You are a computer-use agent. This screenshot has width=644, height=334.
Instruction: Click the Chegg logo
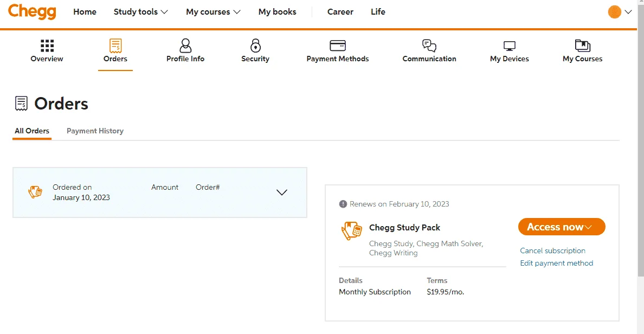[32, 11]
